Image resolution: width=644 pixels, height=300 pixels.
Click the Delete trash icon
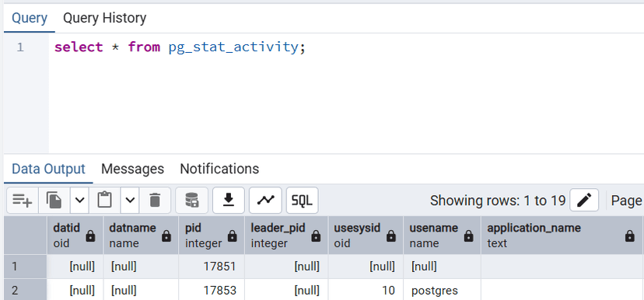(x=155, y=201)
